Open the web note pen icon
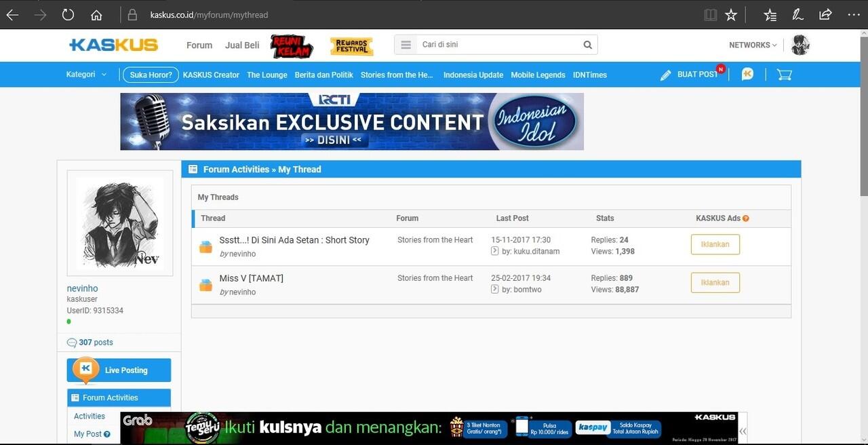The width and height of the screenshot is (868, 445). point(798,15)
